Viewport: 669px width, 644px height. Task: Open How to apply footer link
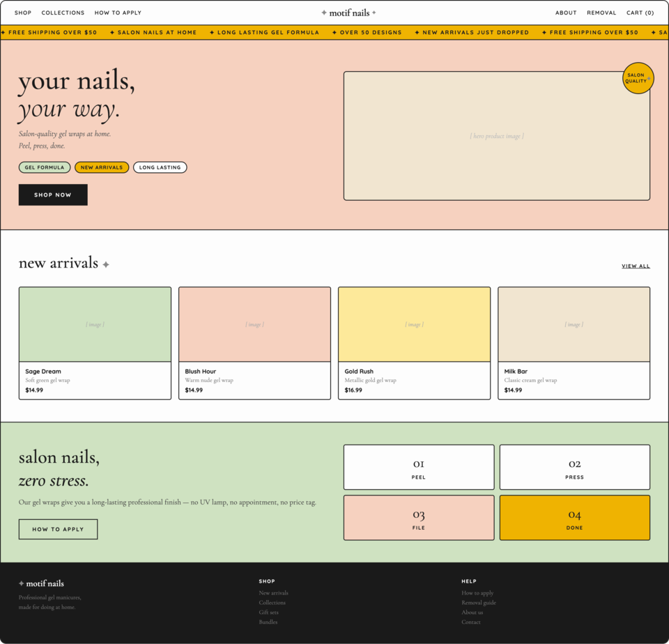coord(477,593)
